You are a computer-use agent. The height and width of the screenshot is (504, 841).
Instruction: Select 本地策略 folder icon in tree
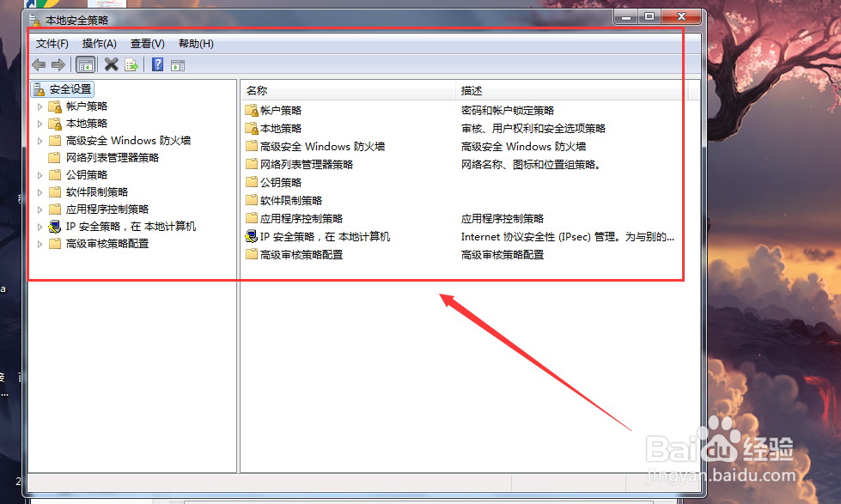pyautogui.click(x=55, y=124)
